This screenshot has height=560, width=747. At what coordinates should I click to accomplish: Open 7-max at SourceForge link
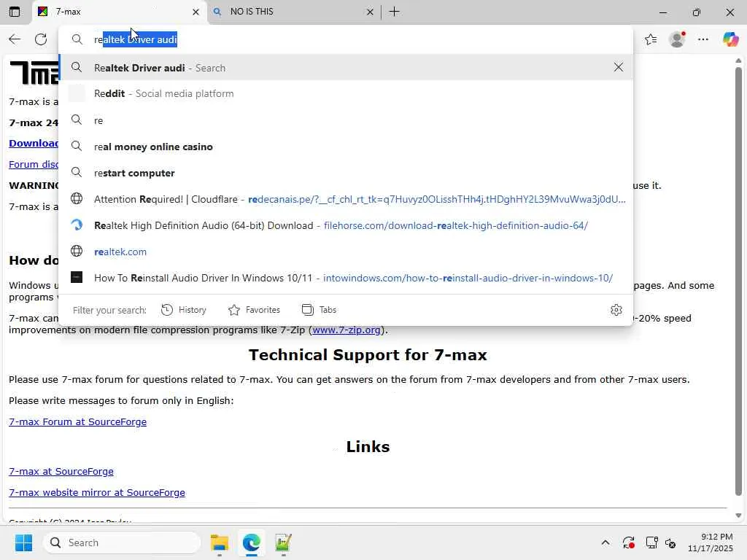[61, 472]
